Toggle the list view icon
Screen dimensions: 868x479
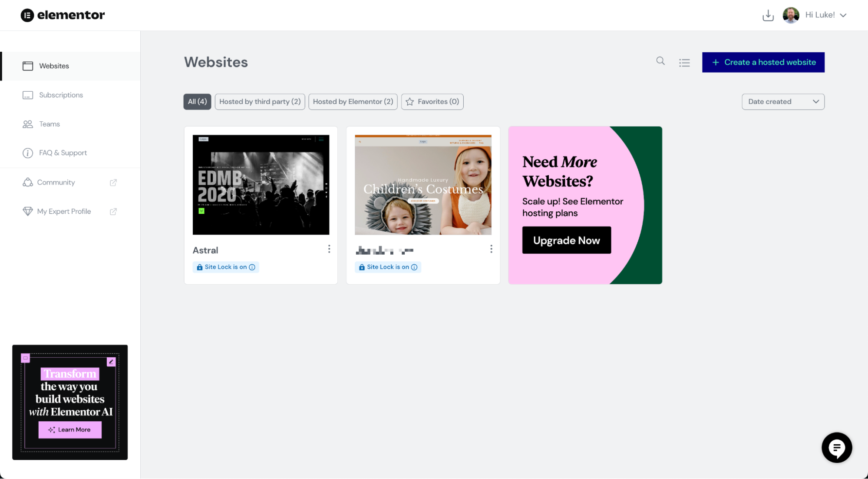coord(684,61)
